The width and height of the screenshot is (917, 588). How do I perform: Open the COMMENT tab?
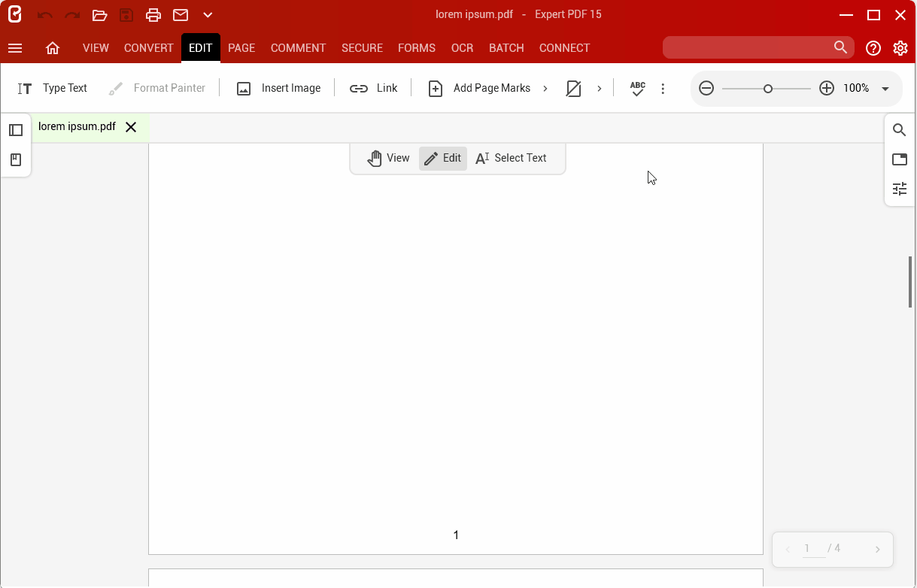298,48
